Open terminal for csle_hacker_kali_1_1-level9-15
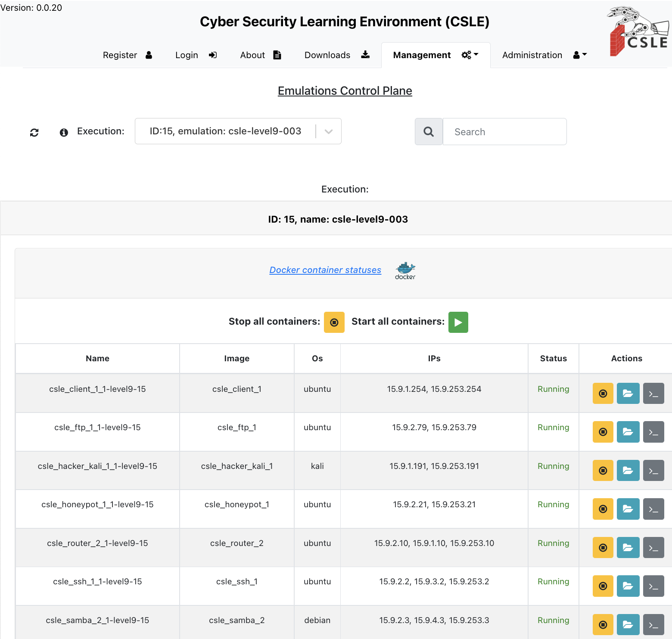The width and height of the screenshot is (672, 639). pyautogui.click(x=653, y=470)
